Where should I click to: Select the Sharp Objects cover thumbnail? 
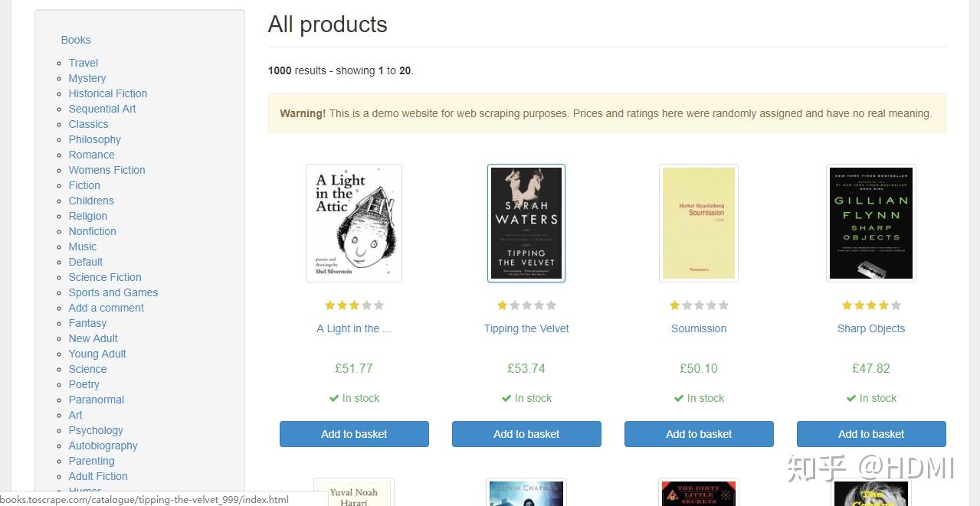pyautogui.click(x=871, y=223)
